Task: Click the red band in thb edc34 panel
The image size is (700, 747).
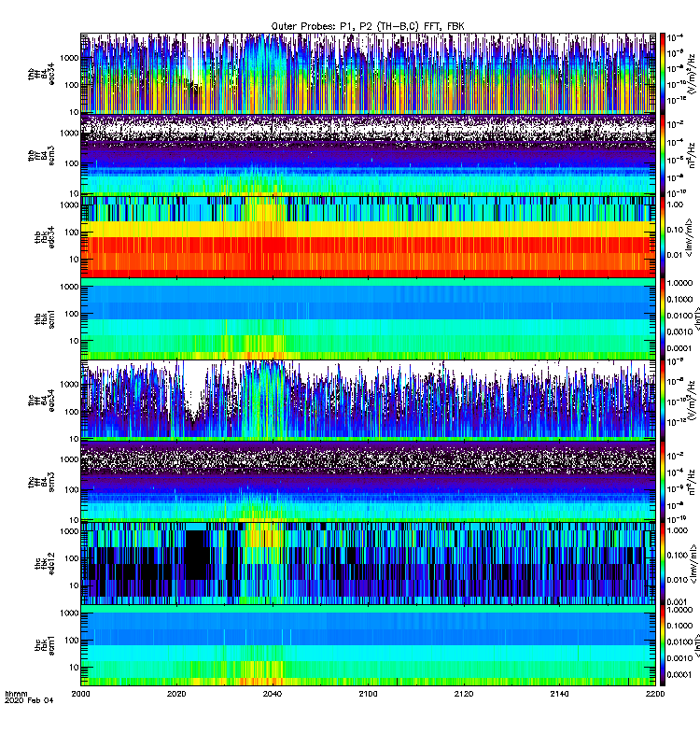Action: pyautogui.click(x=368, y=245)
